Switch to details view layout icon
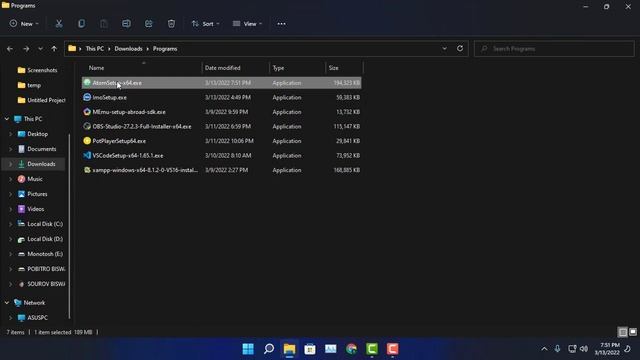Viewport: 640px width, 360px height. pyautogui.click(x=623, y=332)
